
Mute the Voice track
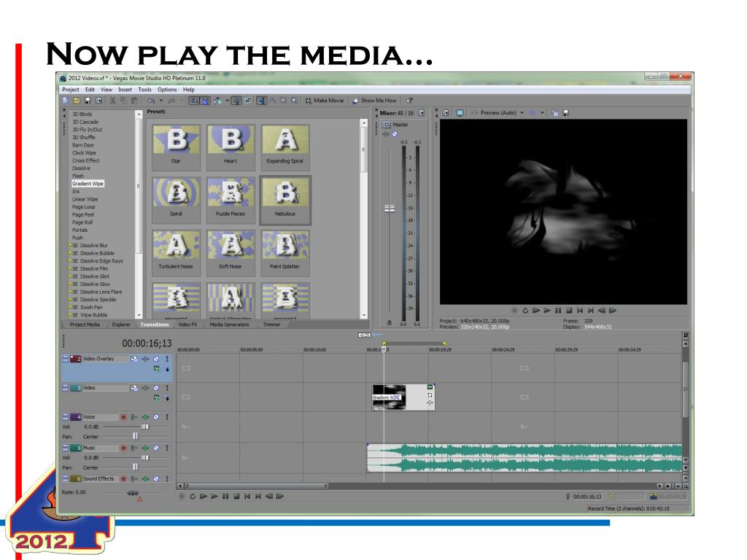click(x=156, y=417)
